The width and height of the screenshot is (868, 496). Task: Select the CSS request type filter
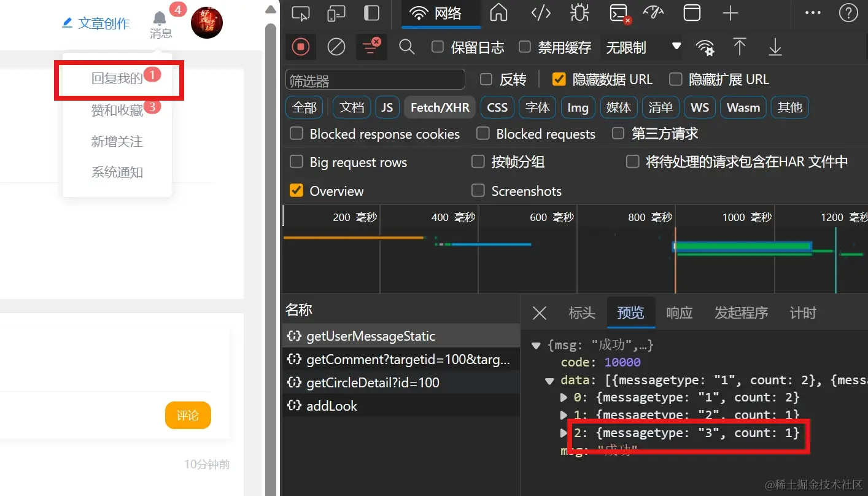coord(497,107)
